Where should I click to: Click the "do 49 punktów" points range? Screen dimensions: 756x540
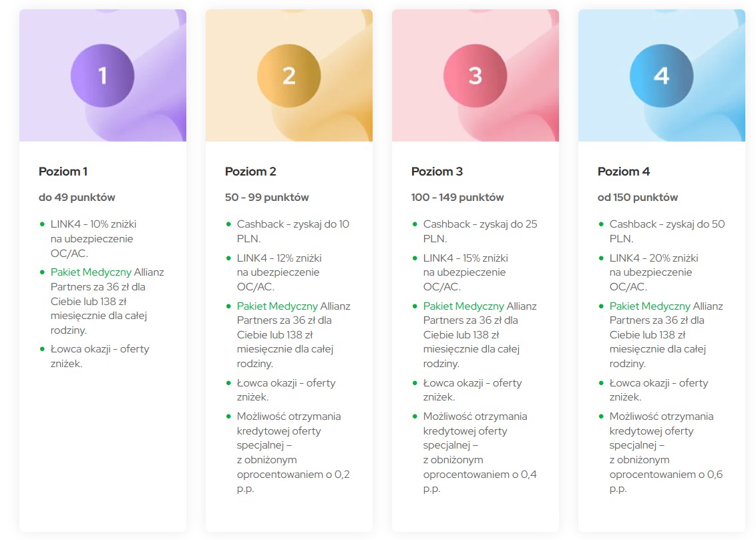click(x=77, y=198)
